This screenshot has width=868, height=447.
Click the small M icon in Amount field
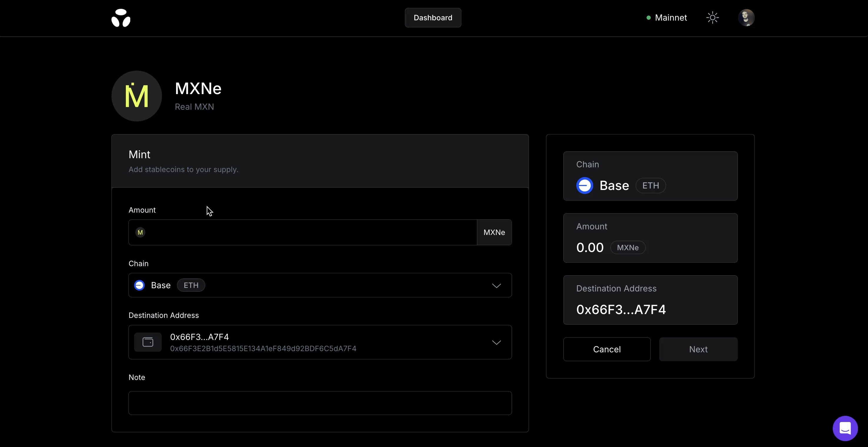140,232
